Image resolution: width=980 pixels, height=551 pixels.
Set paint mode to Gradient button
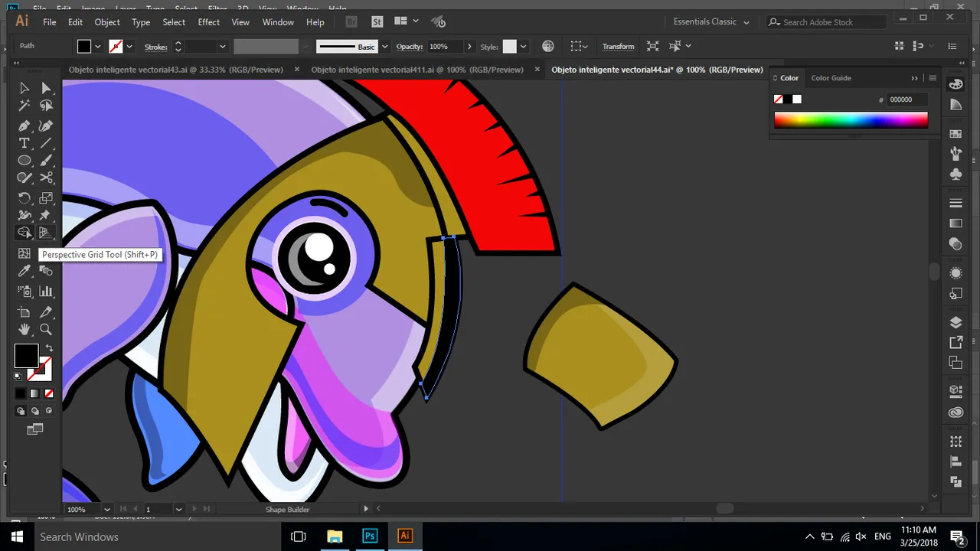pos(35,393)
